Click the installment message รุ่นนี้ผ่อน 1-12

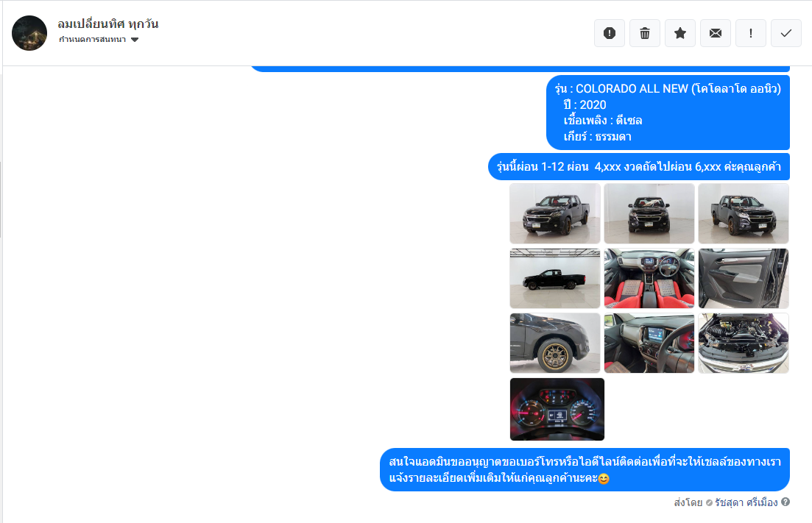(x=639, y=166)
